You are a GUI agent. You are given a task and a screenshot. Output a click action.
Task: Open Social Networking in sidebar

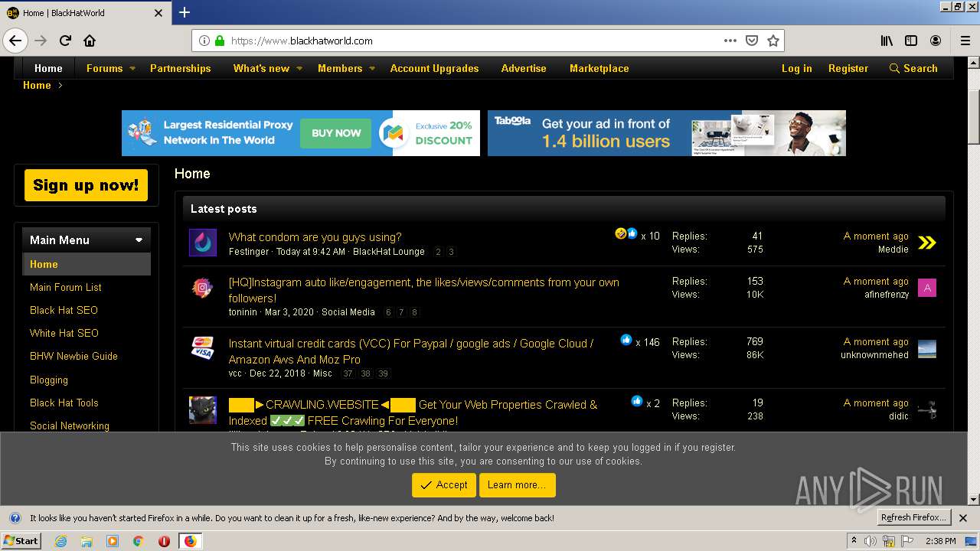(x=70, y=425)
